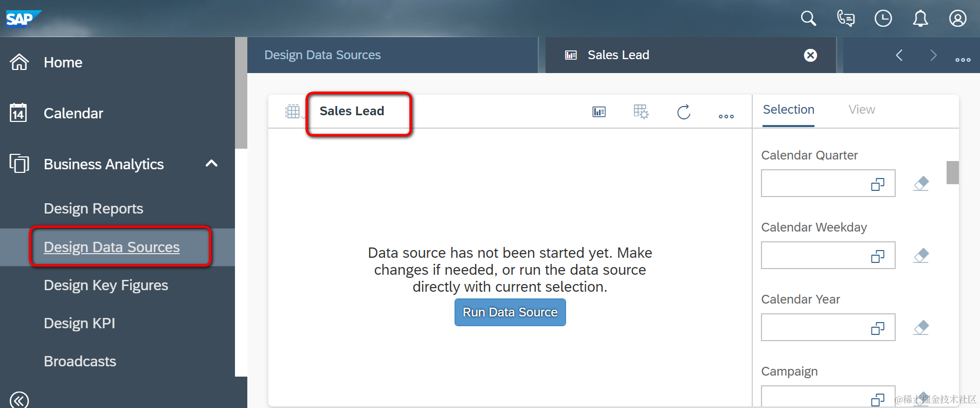The image size is (980, 408).
Task: Open Design KPI in sidebar
Action: [79, 323]
